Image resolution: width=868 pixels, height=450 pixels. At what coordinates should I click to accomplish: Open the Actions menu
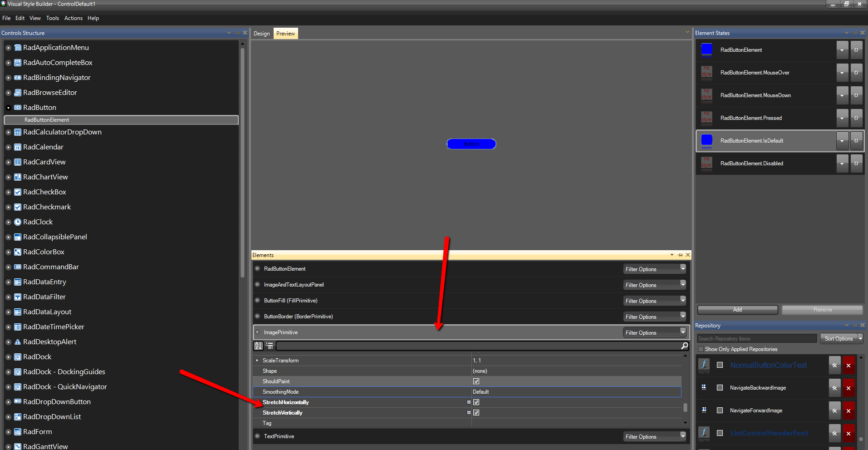[74, 18]
